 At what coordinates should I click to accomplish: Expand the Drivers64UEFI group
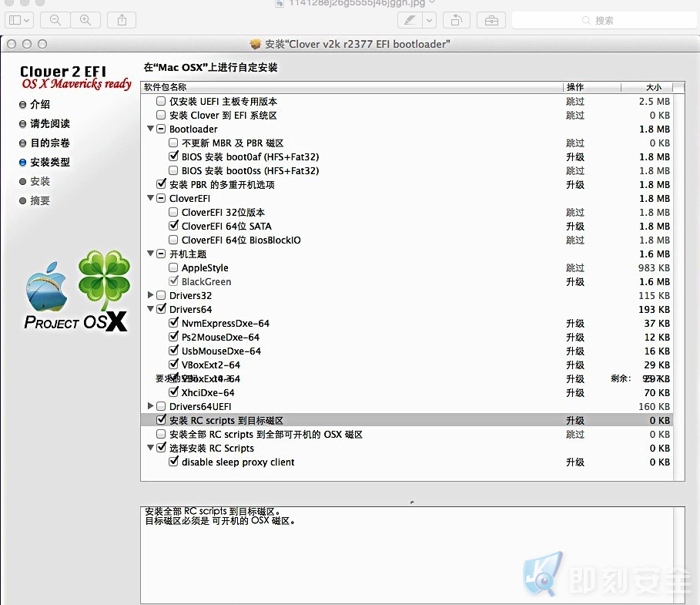(150, 405)
